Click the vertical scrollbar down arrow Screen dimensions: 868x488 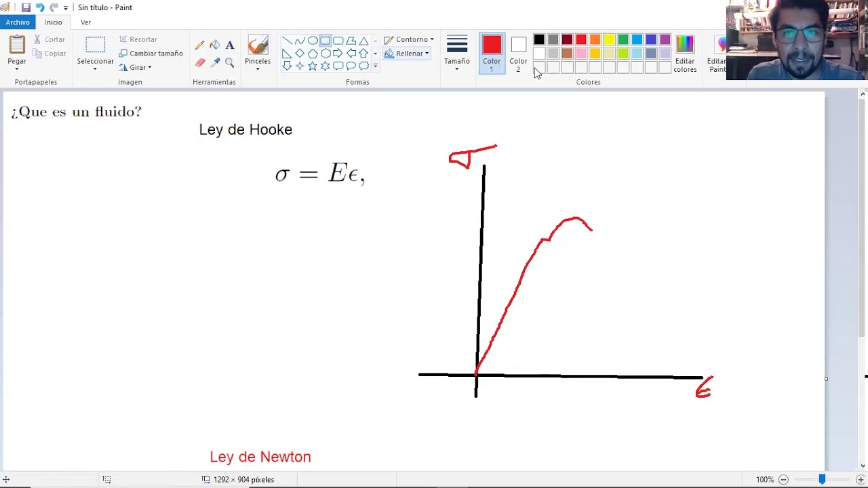coord(863,466)
